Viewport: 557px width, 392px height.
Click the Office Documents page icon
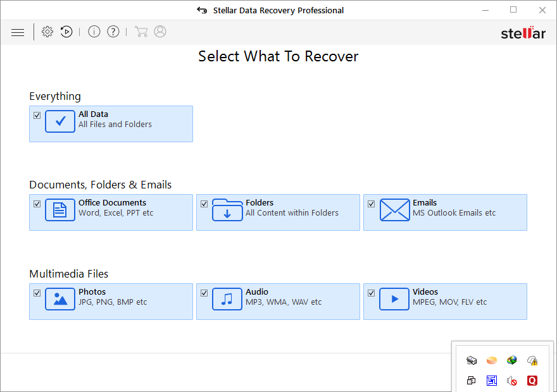(x=60, y=210)
